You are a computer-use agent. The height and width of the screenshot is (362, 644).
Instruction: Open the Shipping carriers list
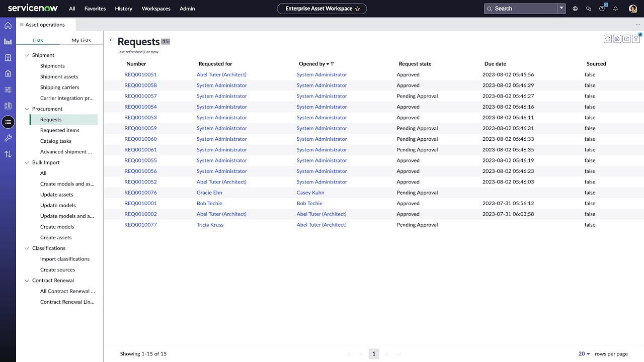tap(60, 87)
